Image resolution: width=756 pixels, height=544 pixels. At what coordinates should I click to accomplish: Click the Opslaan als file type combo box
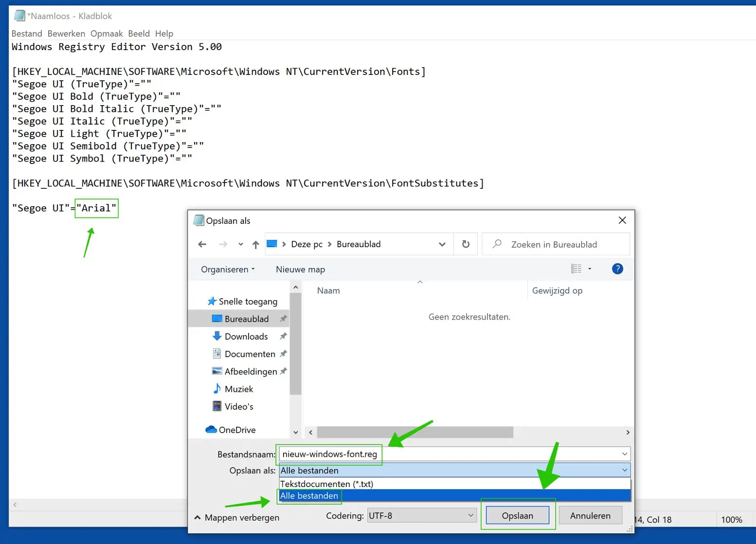(454, 471)
